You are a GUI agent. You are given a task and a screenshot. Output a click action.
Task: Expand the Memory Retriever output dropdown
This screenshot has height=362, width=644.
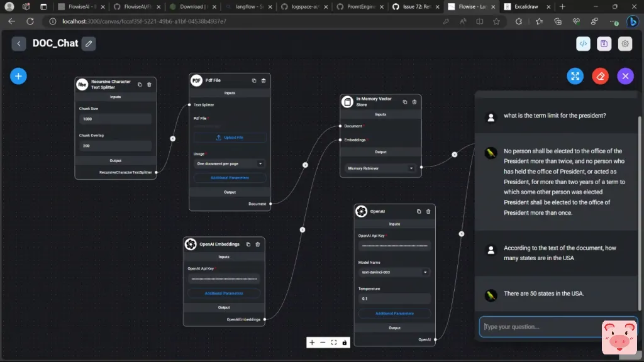coord(380,168)
